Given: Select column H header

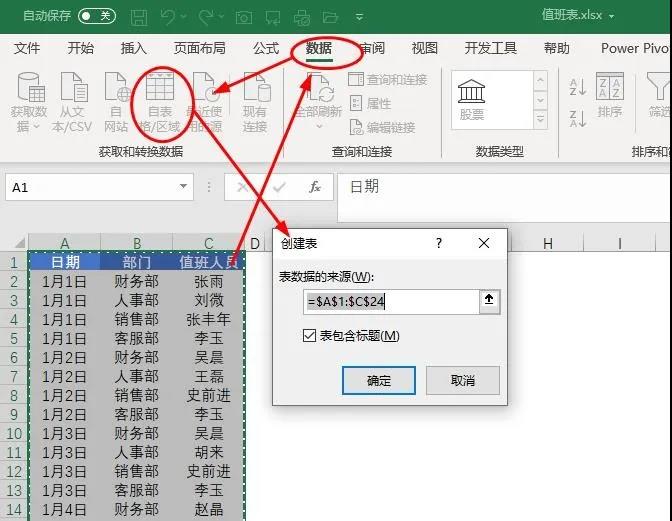Looking at the screenshot, I should (x=547, y=244).
